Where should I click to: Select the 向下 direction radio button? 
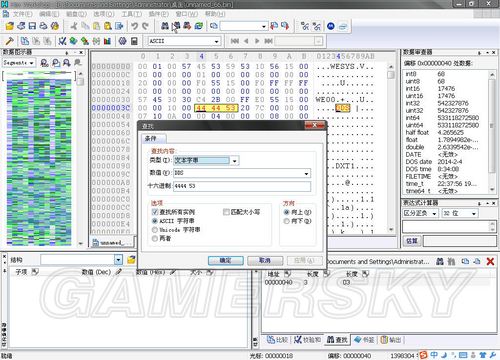[286, 221]
